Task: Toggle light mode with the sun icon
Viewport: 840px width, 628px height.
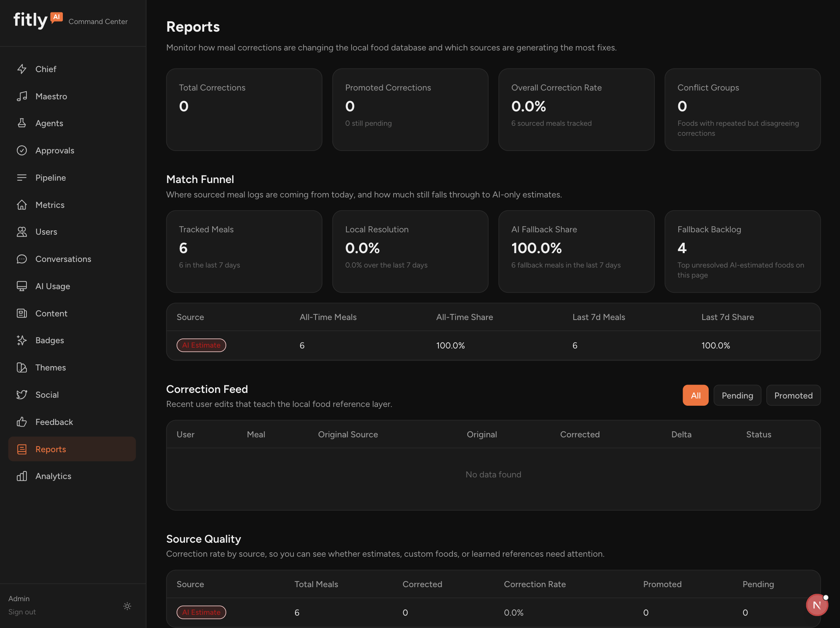Action: click(x=127, y=606)
